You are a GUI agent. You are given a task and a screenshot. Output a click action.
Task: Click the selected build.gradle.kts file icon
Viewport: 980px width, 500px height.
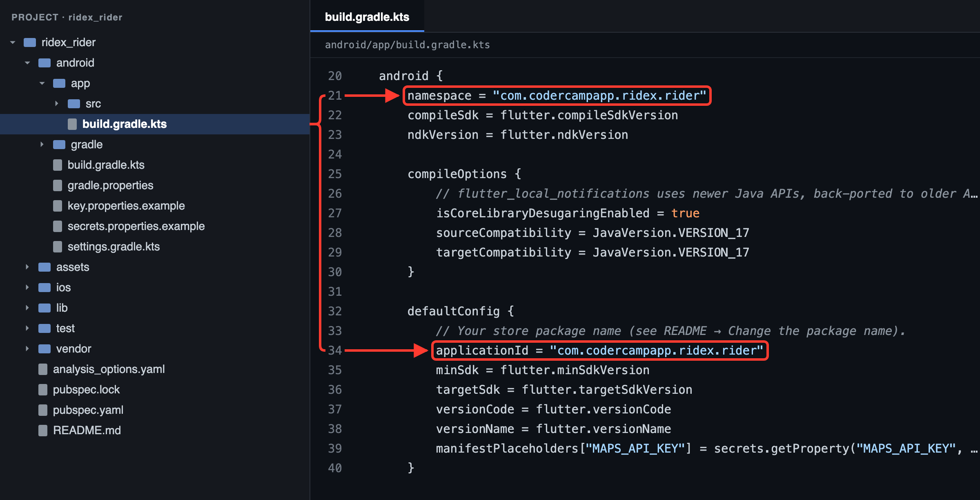point(72,124)
